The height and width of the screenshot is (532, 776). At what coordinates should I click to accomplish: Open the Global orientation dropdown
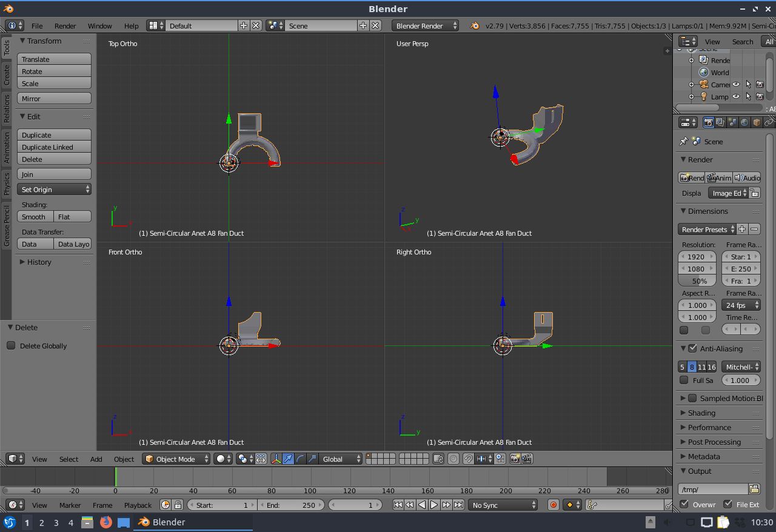(341, 459)
